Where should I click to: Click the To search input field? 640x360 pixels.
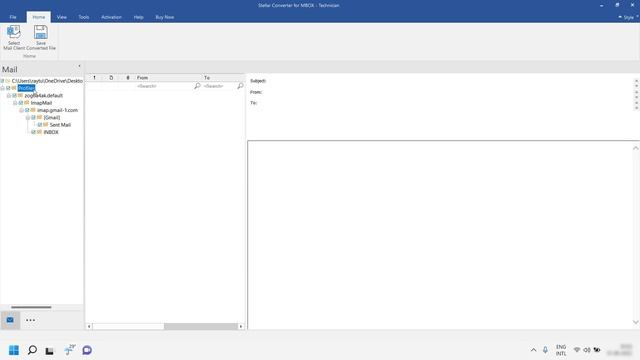pos(219,86)
